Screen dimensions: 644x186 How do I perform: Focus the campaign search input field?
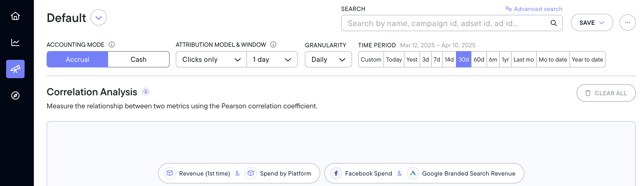point(446,23)
